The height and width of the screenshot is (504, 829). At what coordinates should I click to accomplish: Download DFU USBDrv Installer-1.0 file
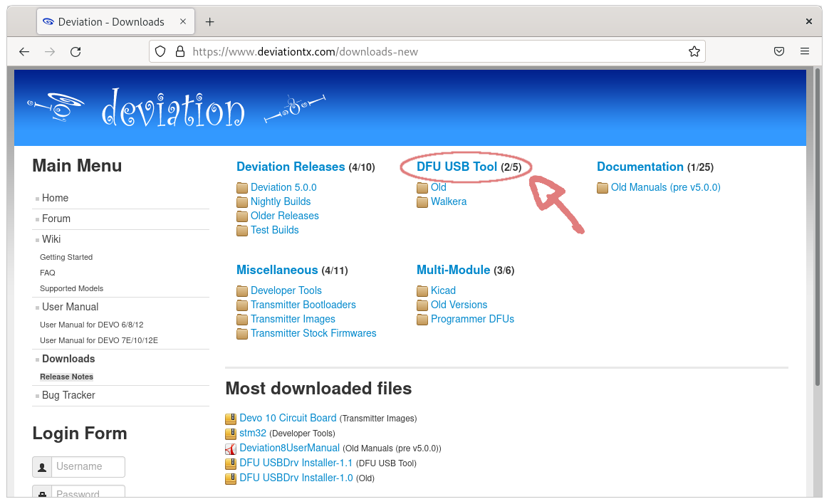[x=296, y=478]
